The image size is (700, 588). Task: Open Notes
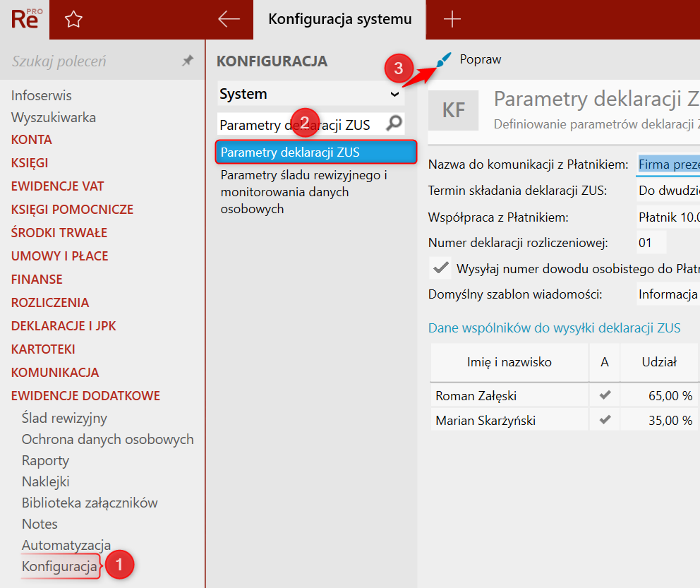tap(40, 524)
